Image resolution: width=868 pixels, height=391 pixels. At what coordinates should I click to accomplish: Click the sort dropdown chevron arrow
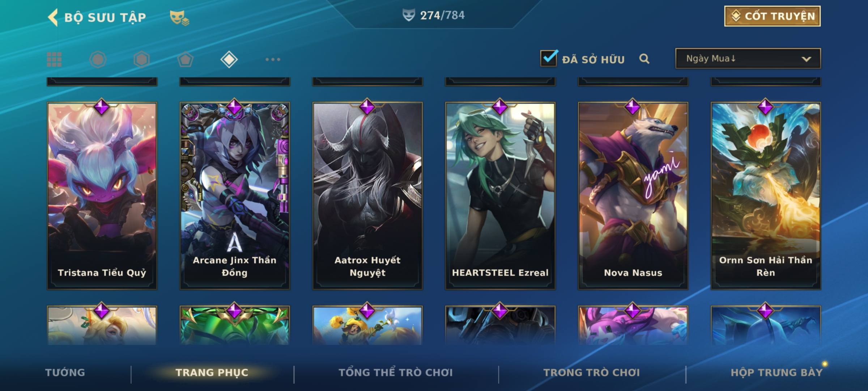click(806, 59)
